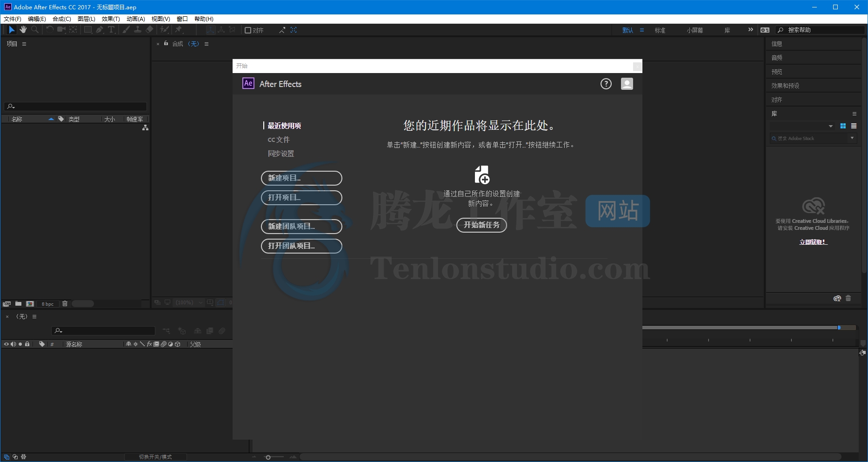This screenshot has height=462, width=868.
Task: Click the timeline layer search field
Action: [103, 331]
